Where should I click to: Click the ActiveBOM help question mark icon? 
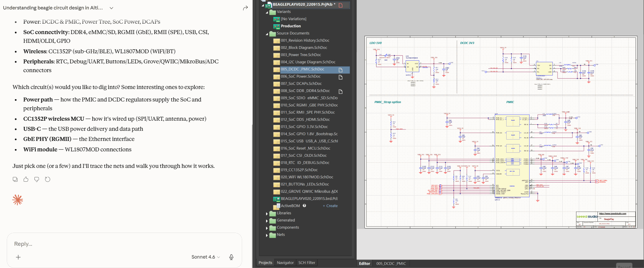click(x=304, y=206)
